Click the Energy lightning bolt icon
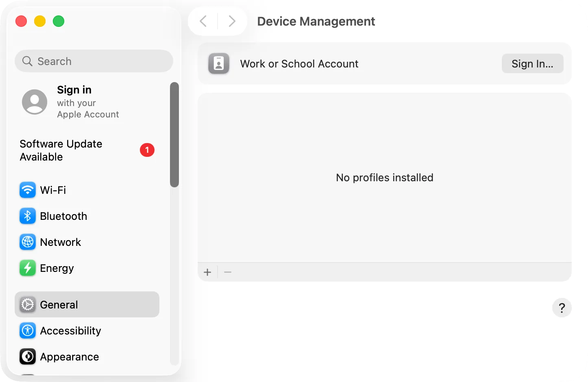588x382 pixels. (x=28, y=268)
